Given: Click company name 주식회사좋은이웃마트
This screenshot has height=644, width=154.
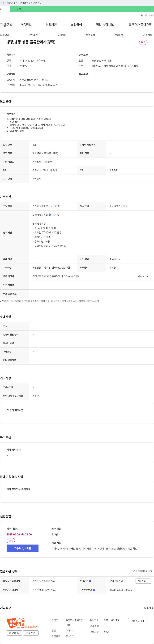Looking at the screenshot, I should pyautogui.click(x=74, y=623).
